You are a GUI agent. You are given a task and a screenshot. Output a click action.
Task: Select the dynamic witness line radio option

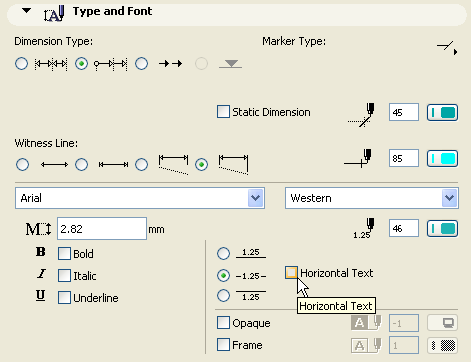pos(202,164)
